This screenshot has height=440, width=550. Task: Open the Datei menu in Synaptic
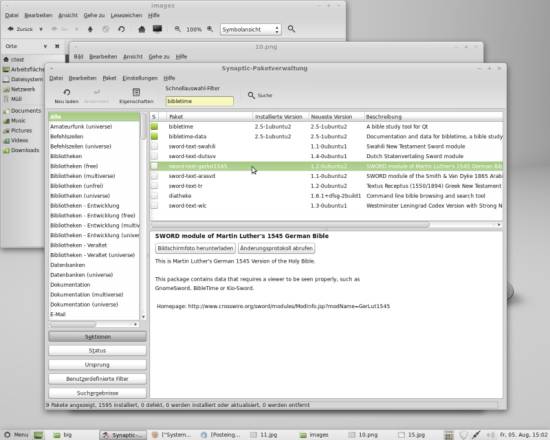56,78
